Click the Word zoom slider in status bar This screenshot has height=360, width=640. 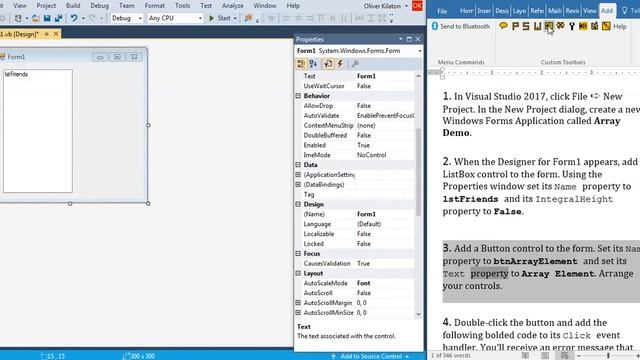(608, 356)
